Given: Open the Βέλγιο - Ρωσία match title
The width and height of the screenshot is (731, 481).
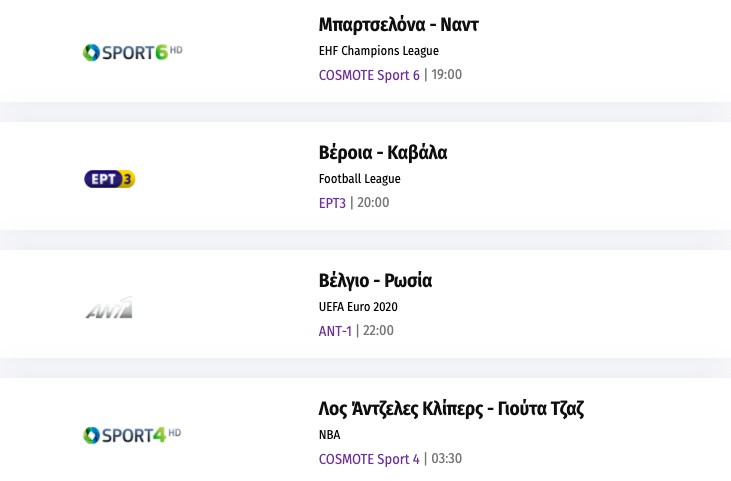Looking at the screenshot, I should point(375,281).
